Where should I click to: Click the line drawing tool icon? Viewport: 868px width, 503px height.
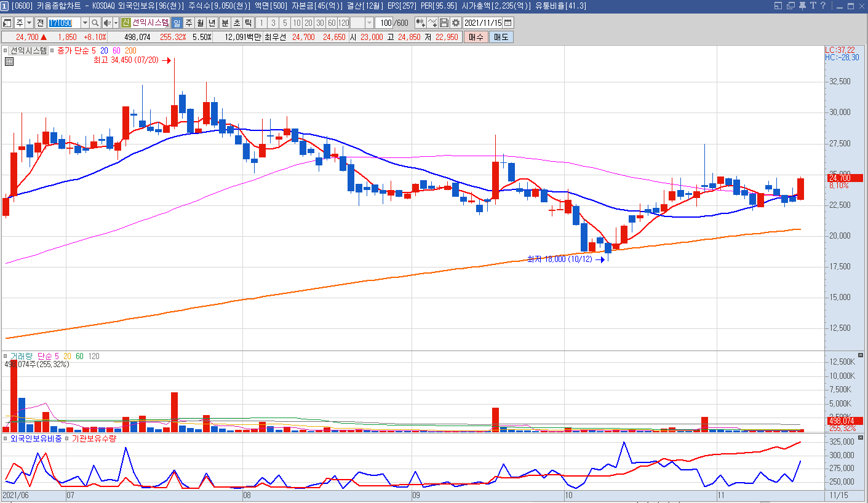432,23
